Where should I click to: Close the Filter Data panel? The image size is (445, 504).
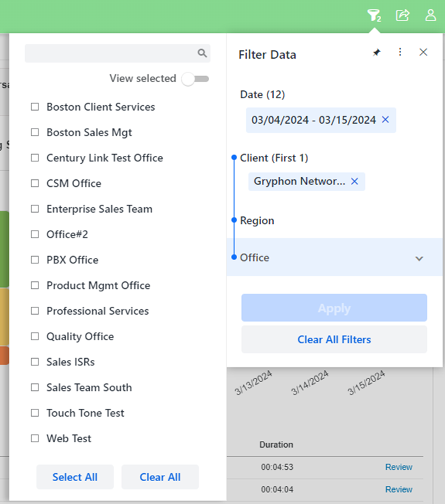[423, 52]
